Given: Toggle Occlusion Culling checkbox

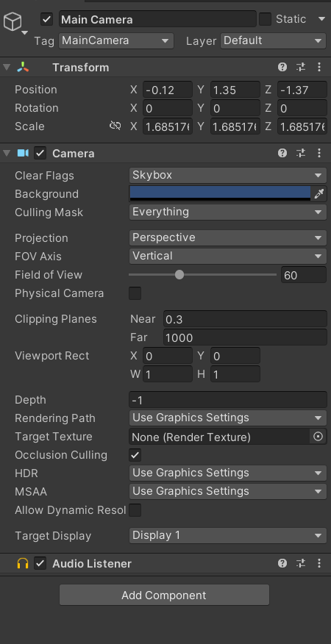Looking at the screenshot, I should 135,455.
